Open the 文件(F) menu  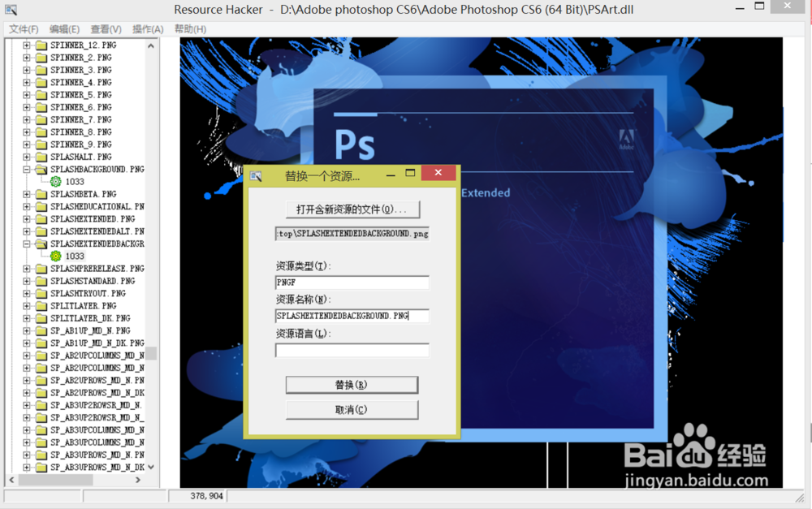(x=24, y=29)
